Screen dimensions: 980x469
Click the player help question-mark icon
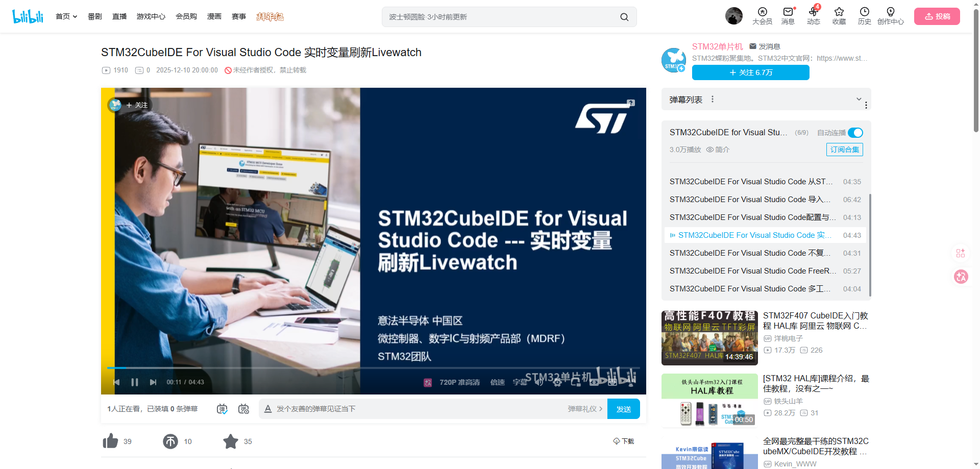(x=631, y=103)
